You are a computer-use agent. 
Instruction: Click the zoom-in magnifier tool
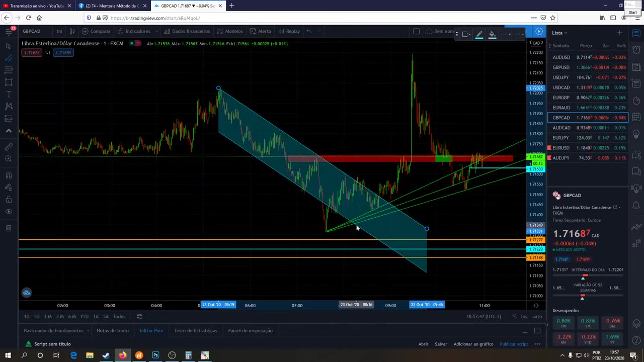point(9,159)
